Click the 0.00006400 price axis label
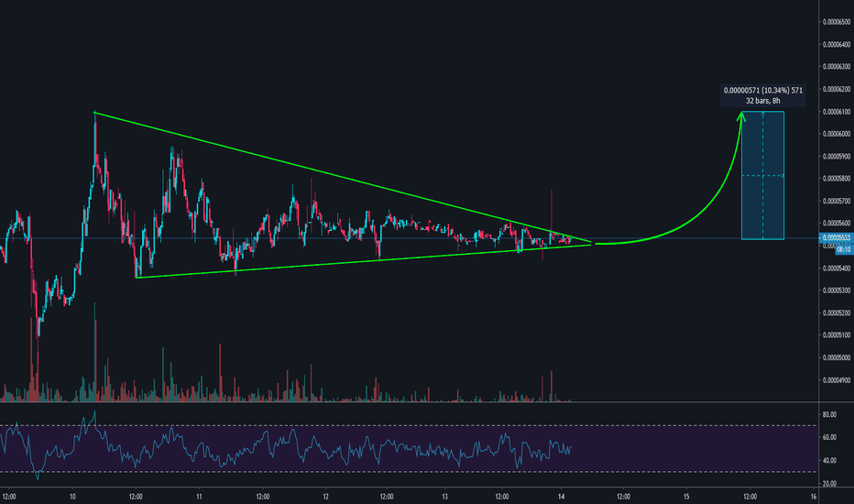 pos(837,45)
